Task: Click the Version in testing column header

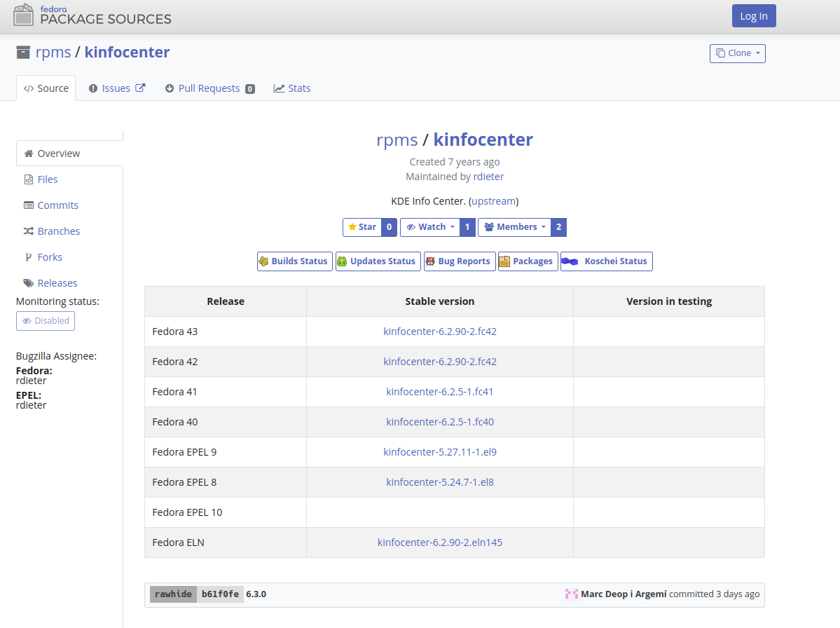Action: (x=669, y=301)
